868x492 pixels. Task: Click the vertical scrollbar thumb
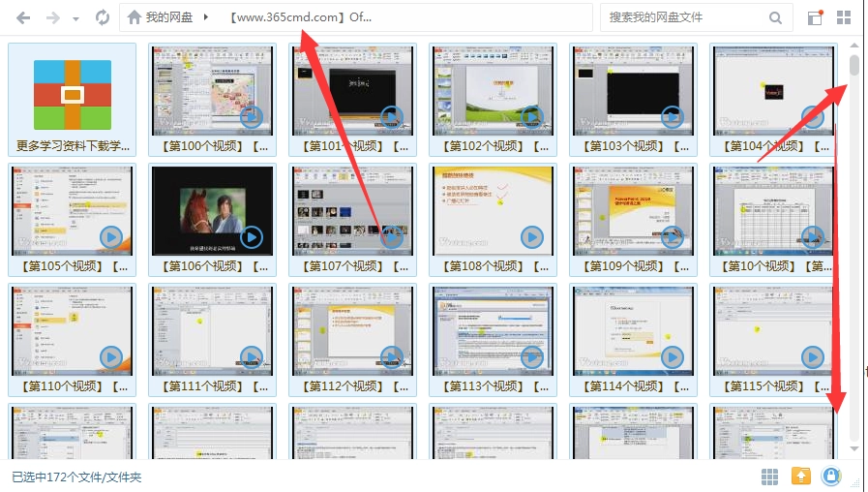tap(853, 65)
